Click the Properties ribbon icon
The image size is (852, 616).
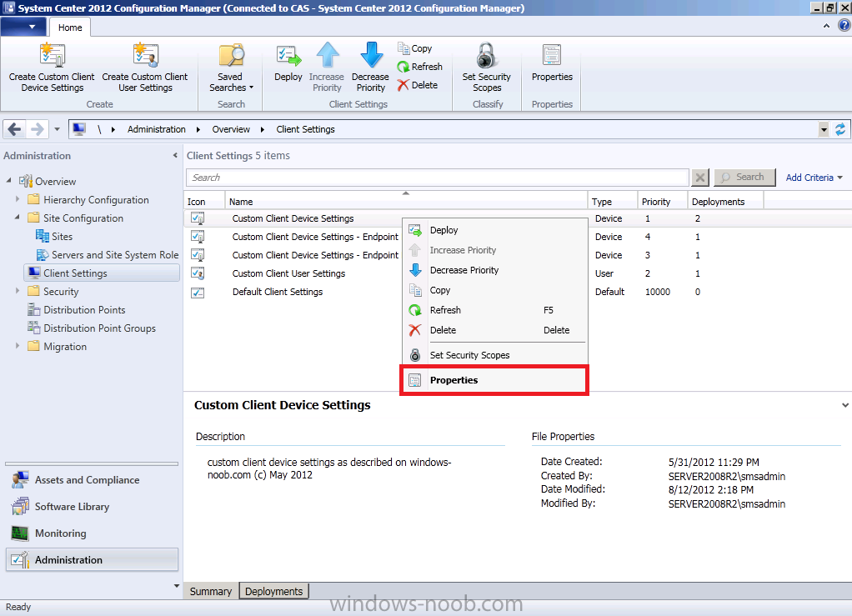(552, 55)
